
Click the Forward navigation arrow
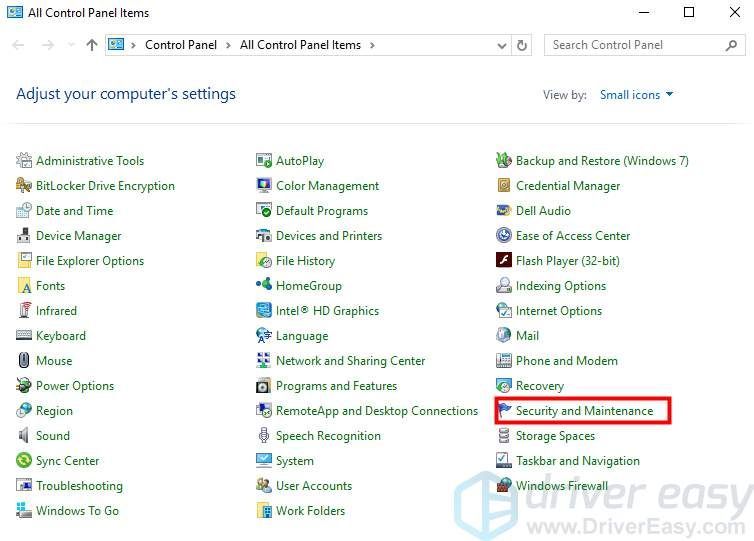tap(48, 45)
